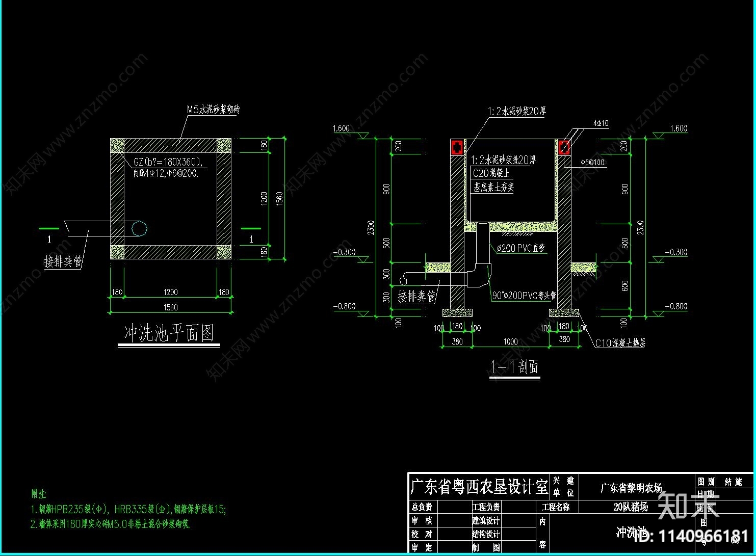Select the right '1.600' elevation mark in section

679,128
